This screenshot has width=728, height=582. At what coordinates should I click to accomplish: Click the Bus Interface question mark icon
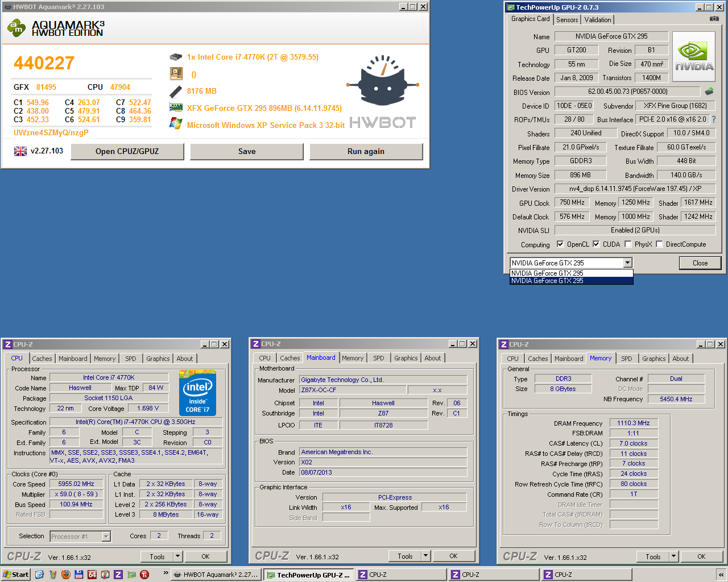tap(714, 119)
